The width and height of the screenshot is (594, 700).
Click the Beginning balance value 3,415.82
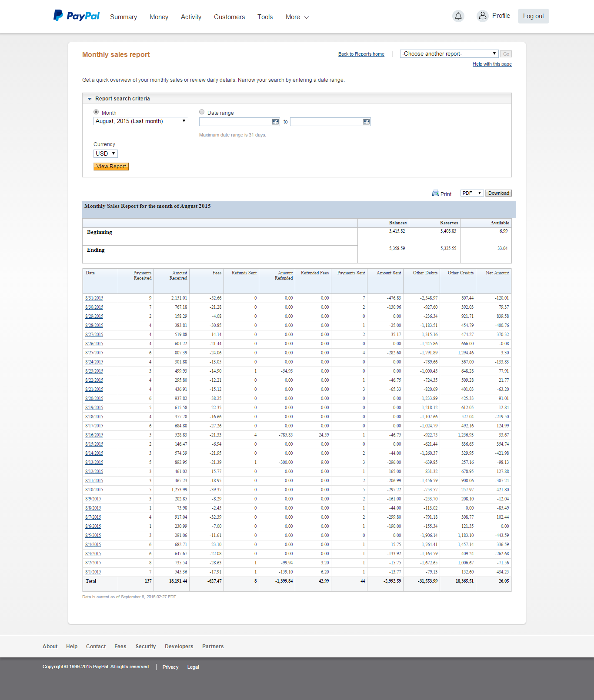coord(397,231)
